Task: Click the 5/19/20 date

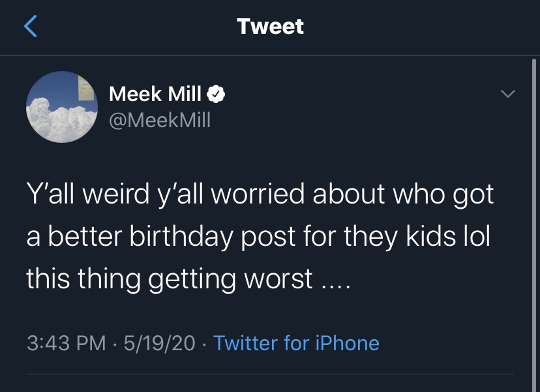Action: tap(157, 342)
